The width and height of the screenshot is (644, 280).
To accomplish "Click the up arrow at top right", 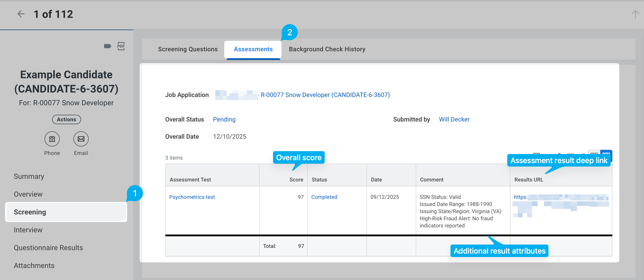I will point(635,14).
